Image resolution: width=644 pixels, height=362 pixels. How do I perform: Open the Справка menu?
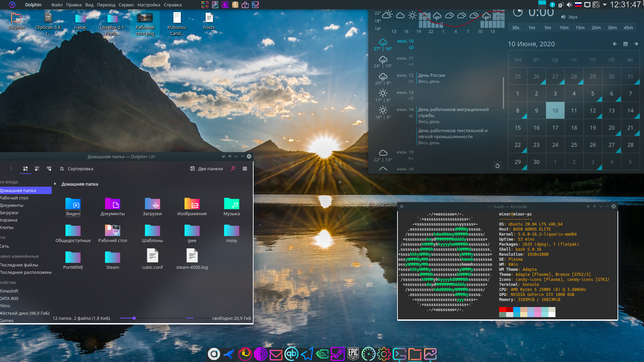pos(173,5)
